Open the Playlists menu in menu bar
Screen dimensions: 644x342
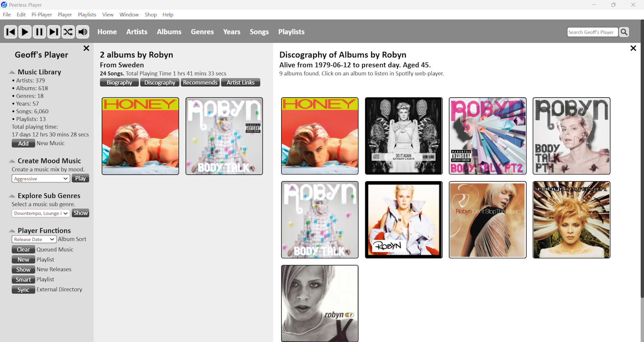87,15
